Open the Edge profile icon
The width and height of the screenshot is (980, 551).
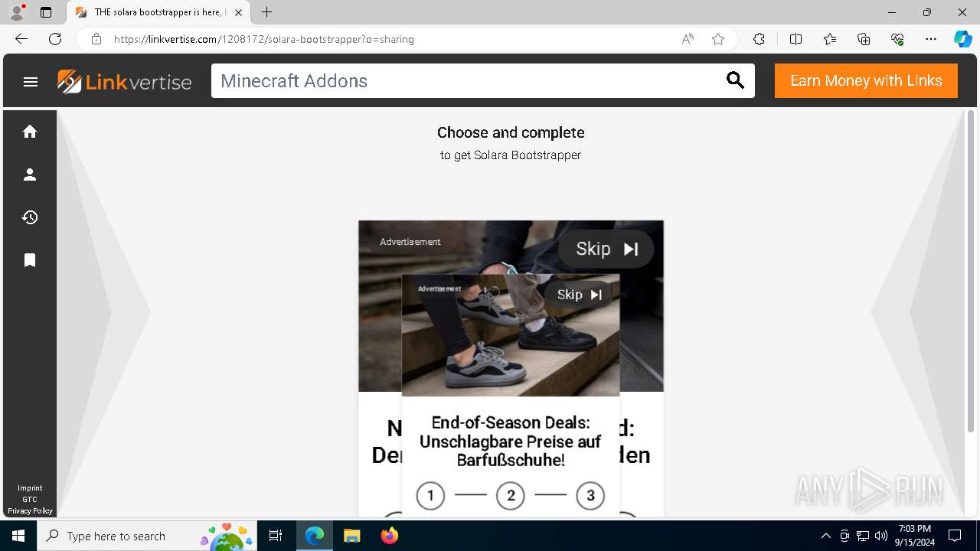point(17,12)
